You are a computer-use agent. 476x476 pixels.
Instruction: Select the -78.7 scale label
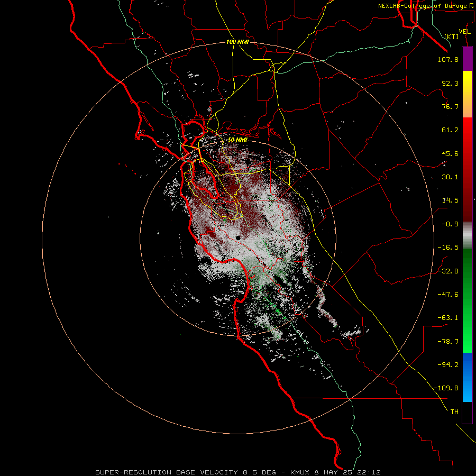(x=448, y=342)
